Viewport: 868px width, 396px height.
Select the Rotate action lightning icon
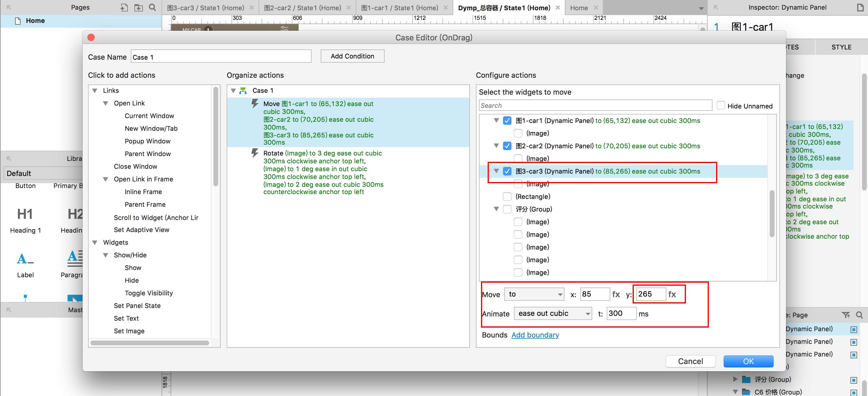coord(255,153)
